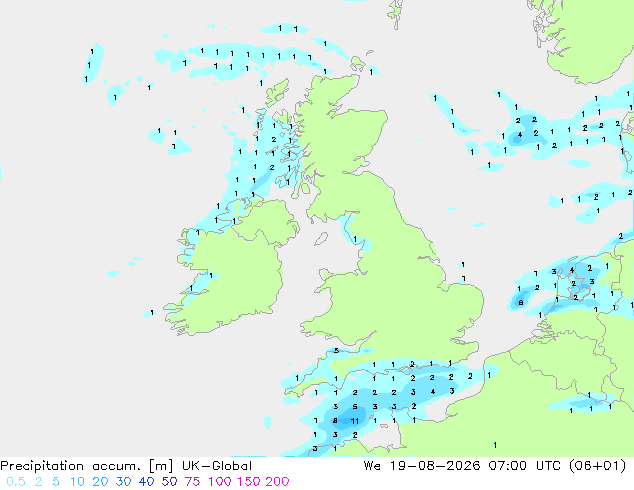Click the '(06+01)' forecast run label
The height and width of the screenshot is (490, 634).
tap(598, 466)
